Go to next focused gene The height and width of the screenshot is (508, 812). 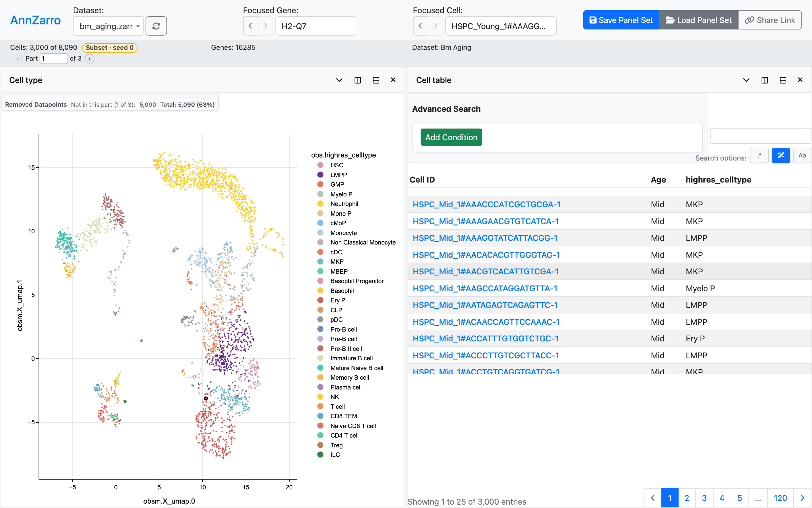point(266,26)
